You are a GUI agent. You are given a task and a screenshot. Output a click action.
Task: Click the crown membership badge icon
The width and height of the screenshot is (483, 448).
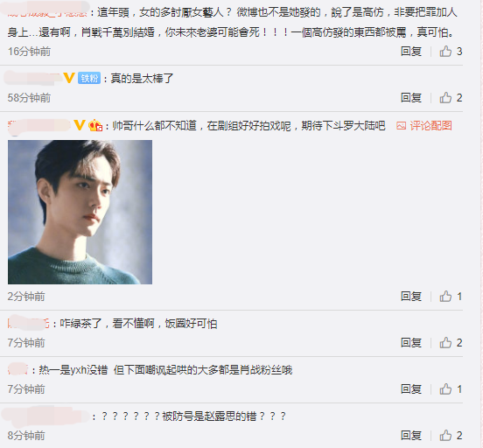[x=95, y=125]
